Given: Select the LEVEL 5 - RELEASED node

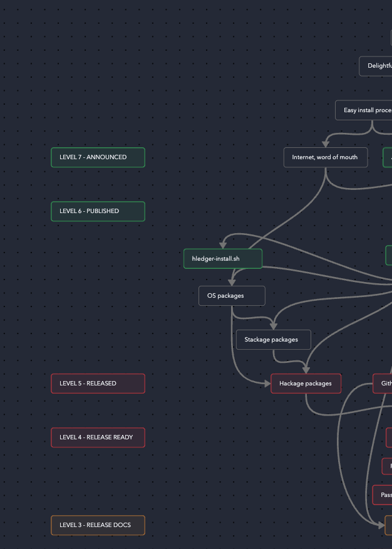Looking at the screenshot, I should pyautogui.click(x=98, y=384).
